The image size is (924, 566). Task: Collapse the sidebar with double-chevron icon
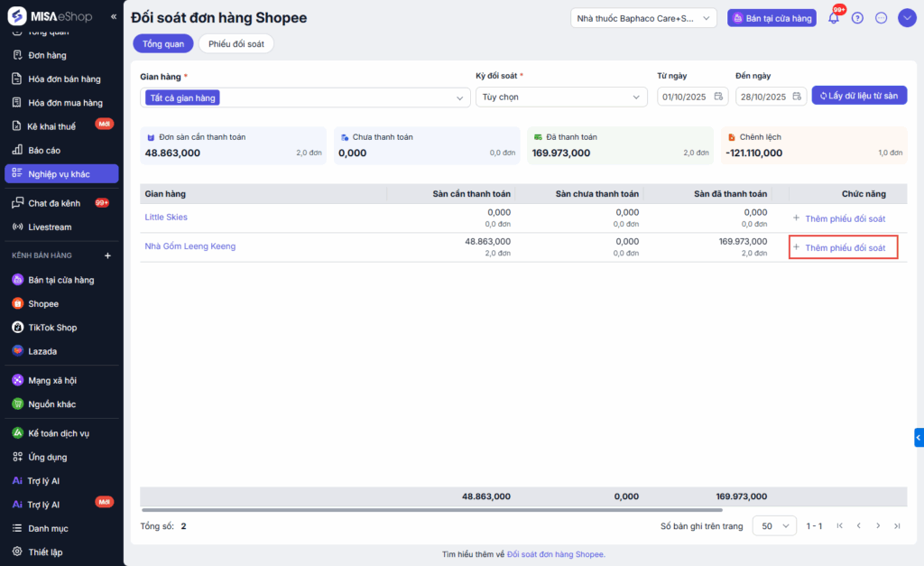[x=113, y=17]
